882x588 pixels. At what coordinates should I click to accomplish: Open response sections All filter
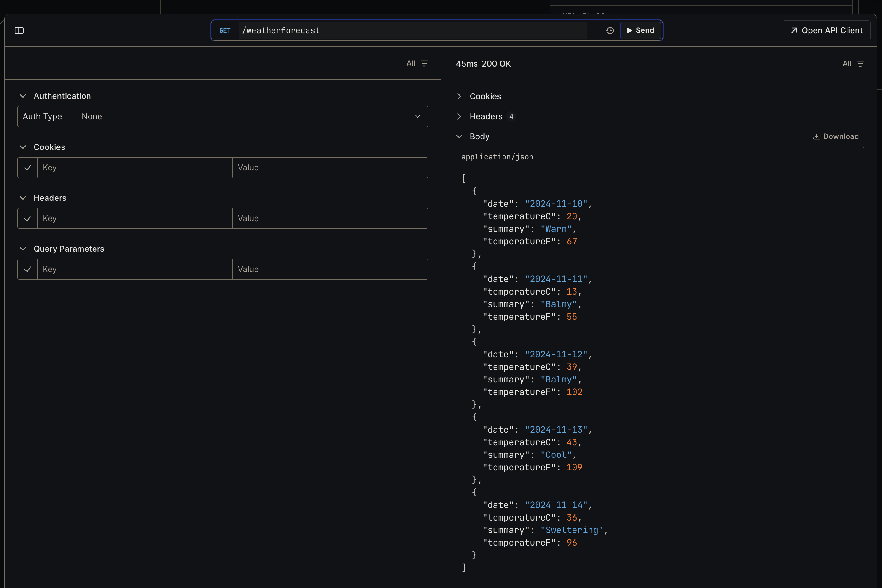click(853, 64)
